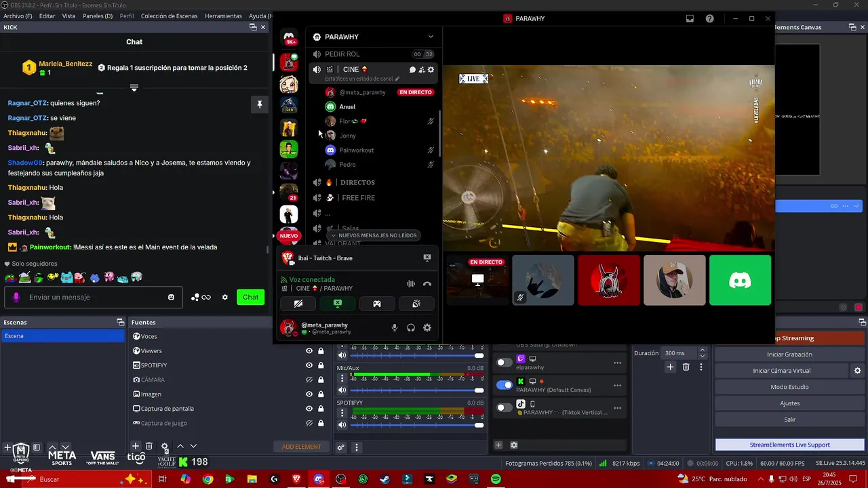Toggle visibility of Viewers source
This screenshot has width=868, height=488.
309,350
